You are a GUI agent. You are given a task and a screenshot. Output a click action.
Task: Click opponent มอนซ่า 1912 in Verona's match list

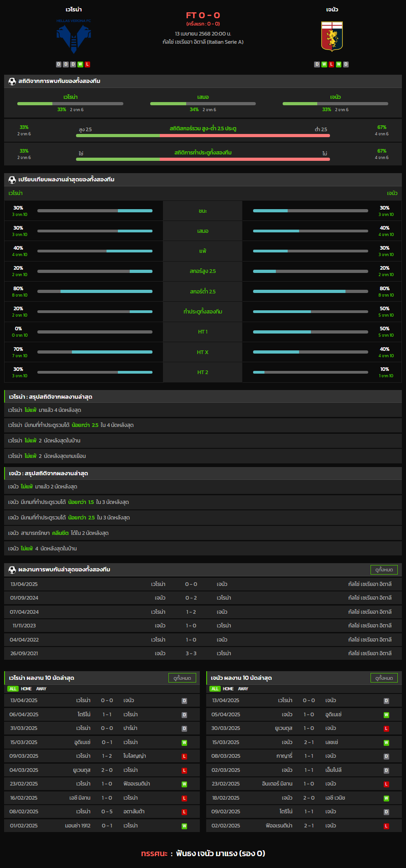pyautogui.click(x=78, y=826)
